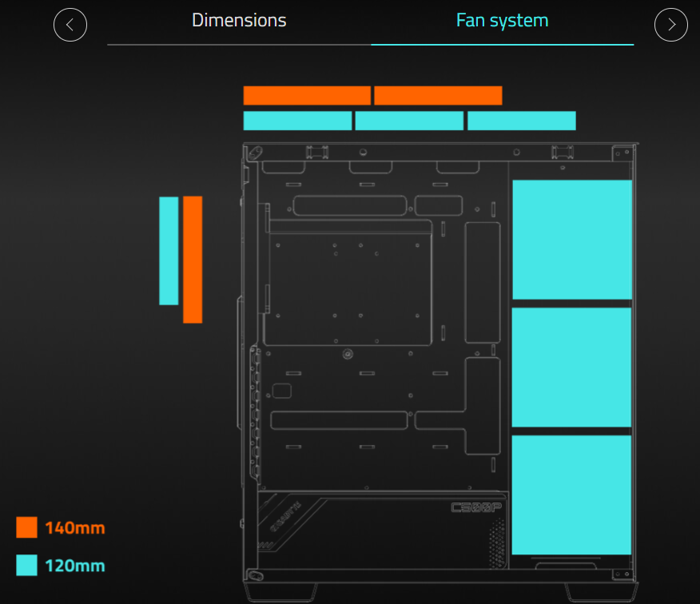Click the next slide arrow icon
This screenshot has width=700, height=604.
tap(670, 25)
